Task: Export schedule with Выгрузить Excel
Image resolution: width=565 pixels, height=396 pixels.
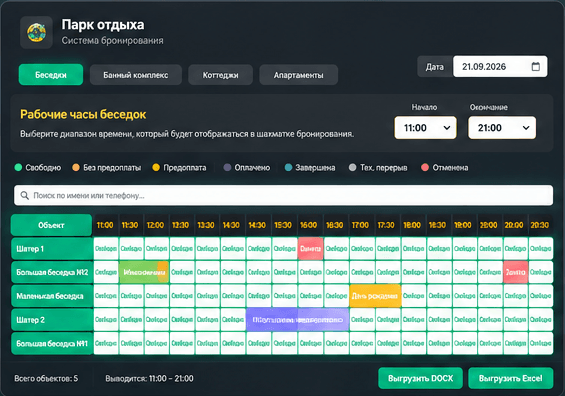Action: (511, 378)
